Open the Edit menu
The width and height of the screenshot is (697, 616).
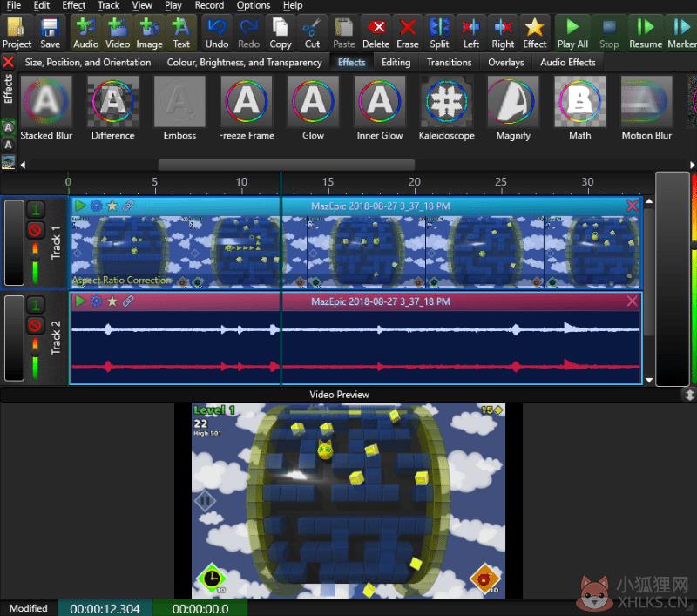coord(41,5)
